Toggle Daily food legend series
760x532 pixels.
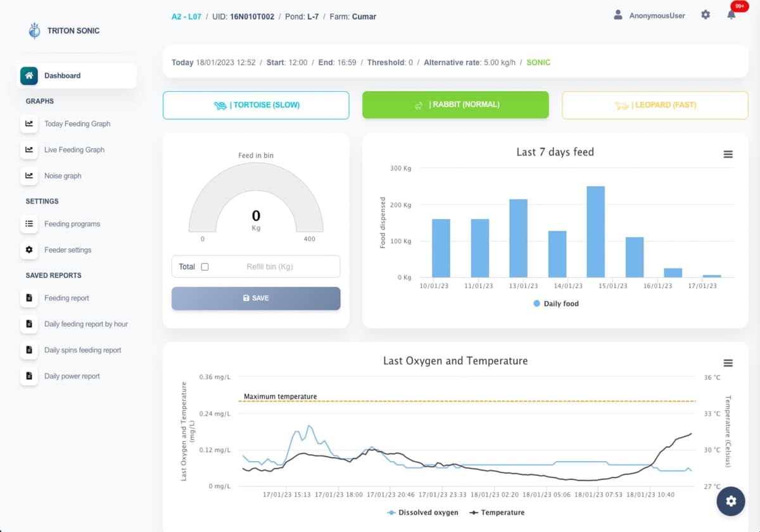point(555,303)
